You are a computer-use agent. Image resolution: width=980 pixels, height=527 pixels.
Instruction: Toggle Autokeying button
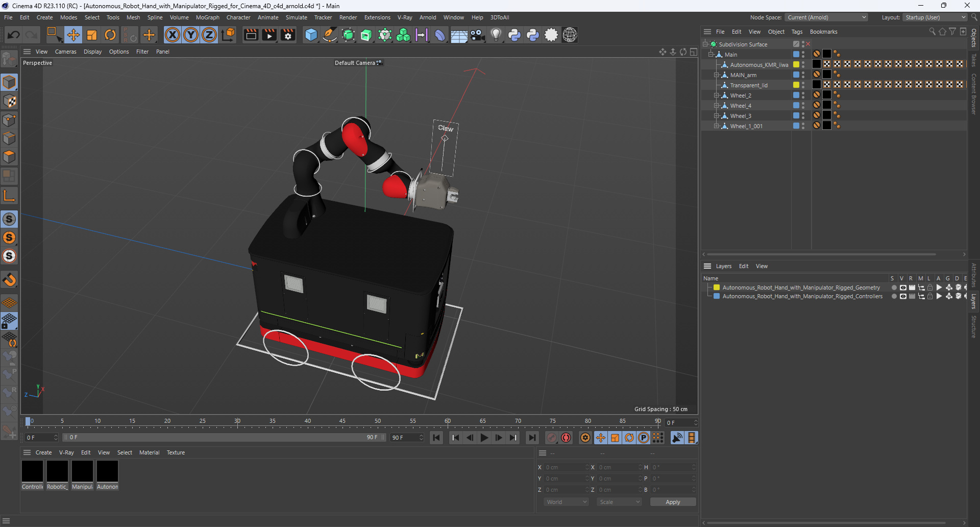(566, 438)
